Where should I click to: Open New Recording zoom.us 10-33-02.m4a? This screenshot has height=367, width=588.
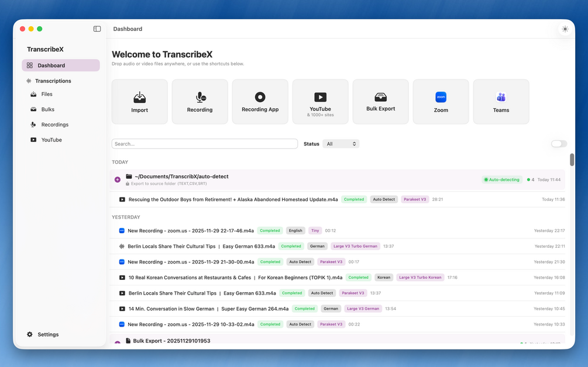[x=191, y=324]
